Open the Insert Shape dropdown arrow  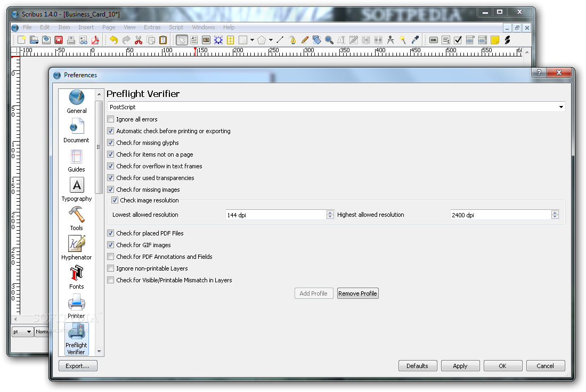pos(253,40)
